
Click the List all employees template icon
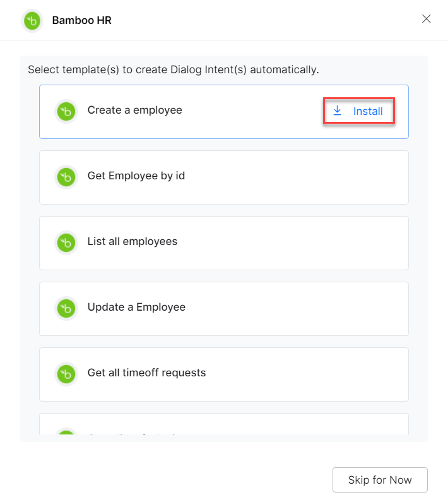click(66, 242)
